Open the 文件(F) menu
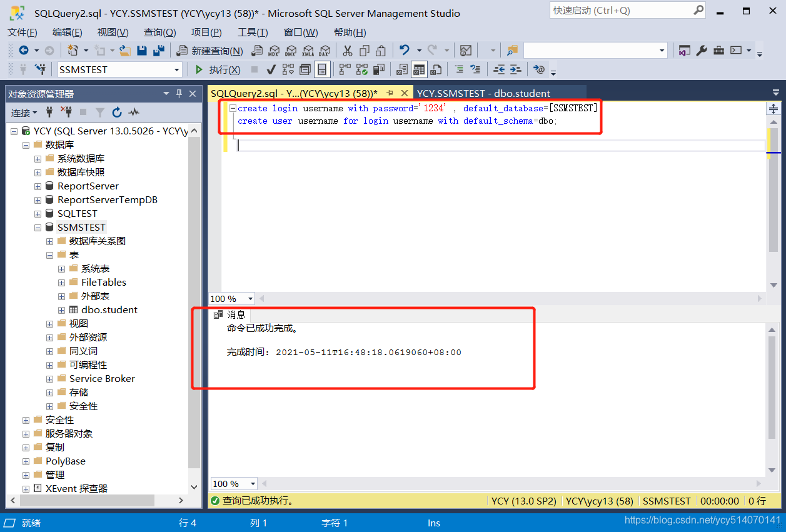This screenshot has width=786, height=532. [x=22, y=33]
